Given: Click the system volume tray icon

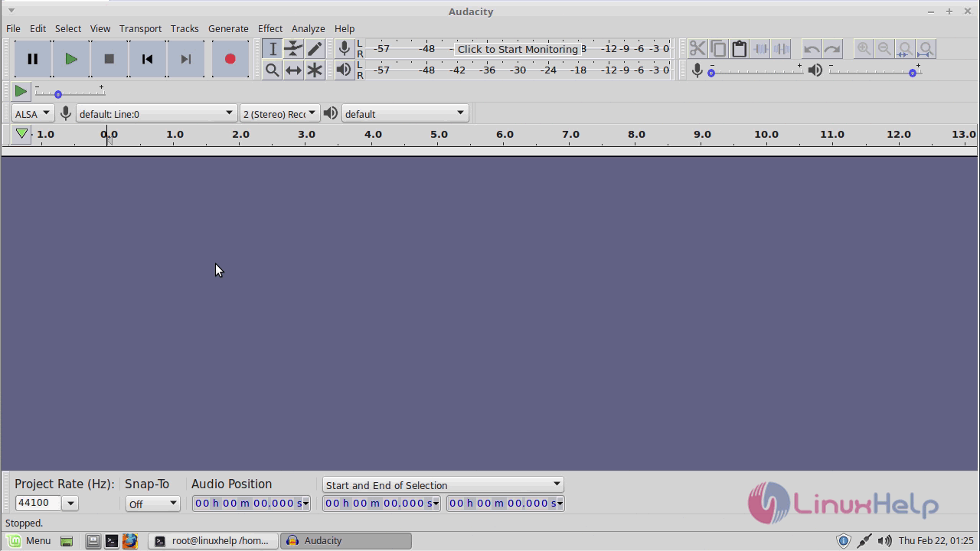Looking at the screenshot, I should click(x=884, y=541).
